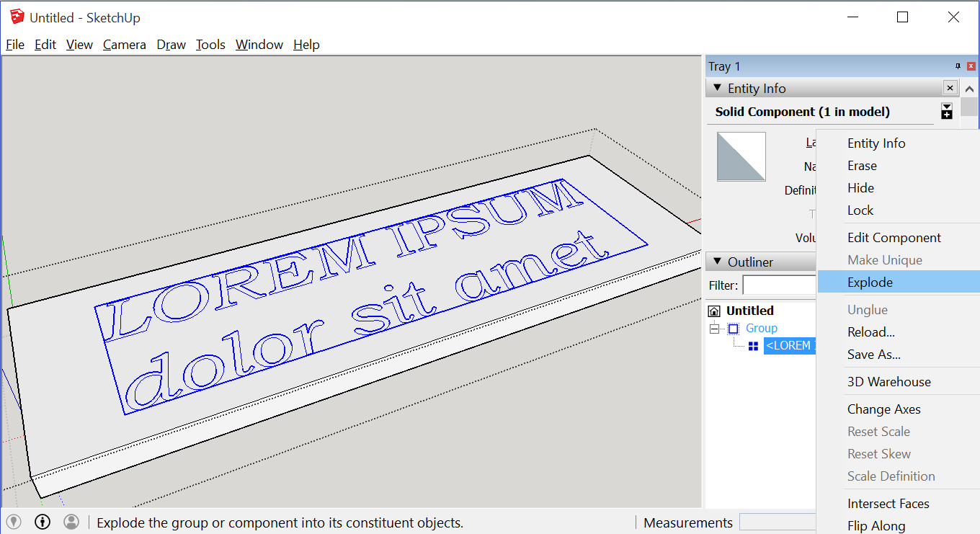Screen dimensions: 980x534
Task: Click inside the Outliner Filter field
Action: click(780, 285)
